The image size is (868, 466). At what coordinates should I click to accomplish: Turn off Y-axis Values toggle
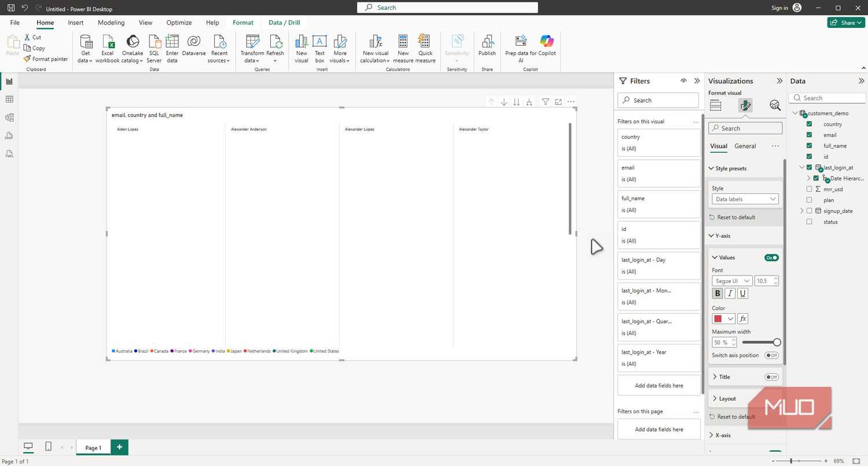coord(771,258)
